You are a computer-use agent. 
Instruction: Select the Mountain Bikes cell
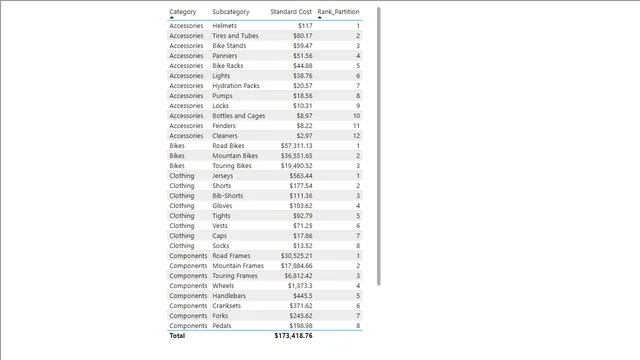tap(235, 156)
